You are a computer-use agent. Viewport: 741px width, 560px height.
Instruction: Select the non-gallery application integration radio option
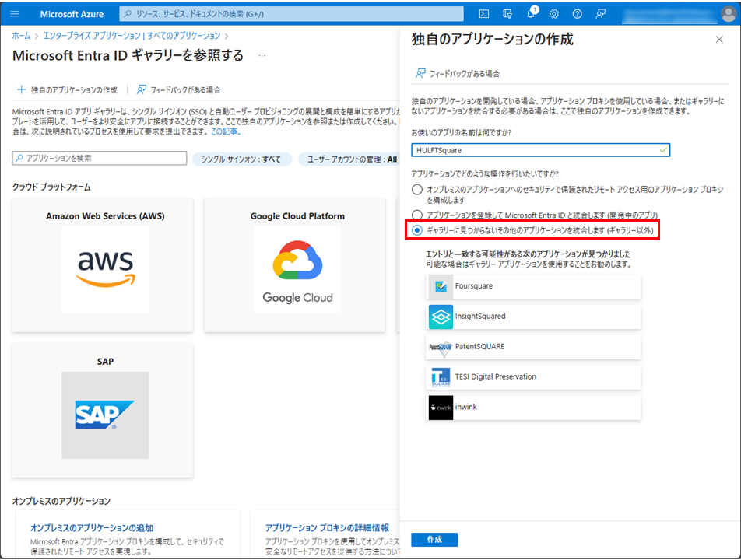418,230
